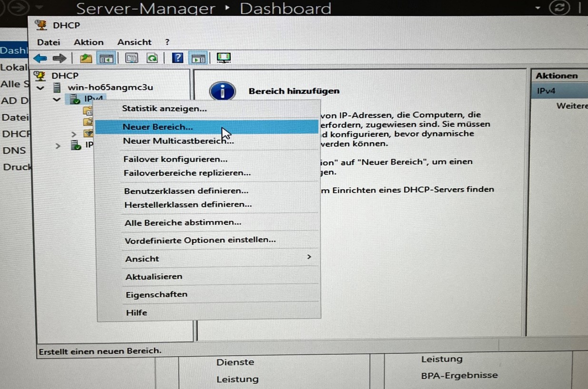Toggle the Action pane toolbar icon
Image resolution: width=588 pixels, height=389 pixels.
click(x=197, y=58)
